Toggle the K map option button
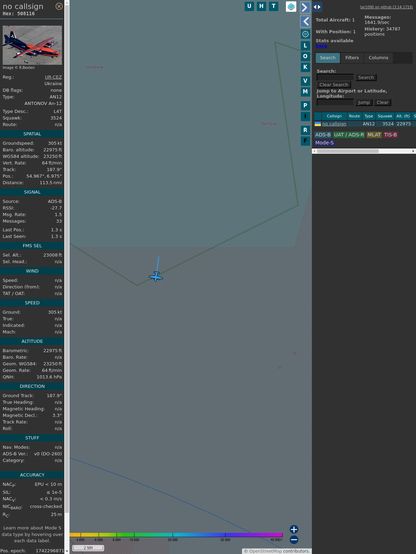The width and height of the screenshot is (416, 554). 305,67
